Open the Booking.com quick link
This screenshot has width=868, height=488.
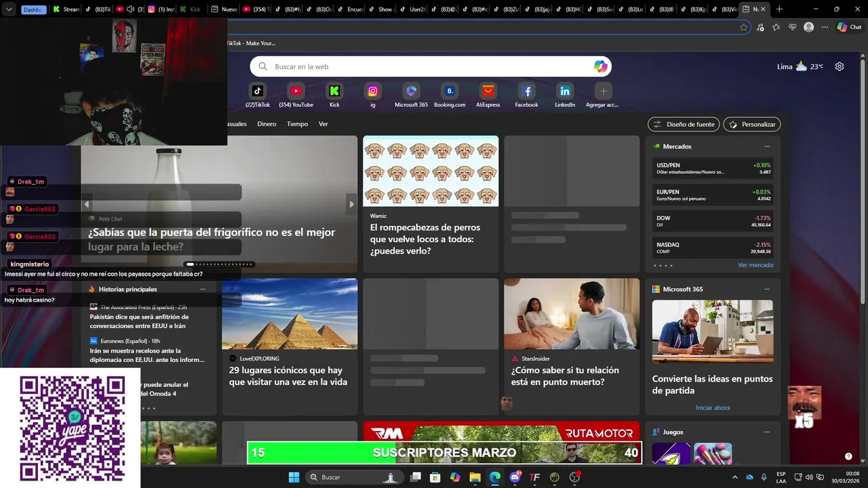click(x=450, y=94)
